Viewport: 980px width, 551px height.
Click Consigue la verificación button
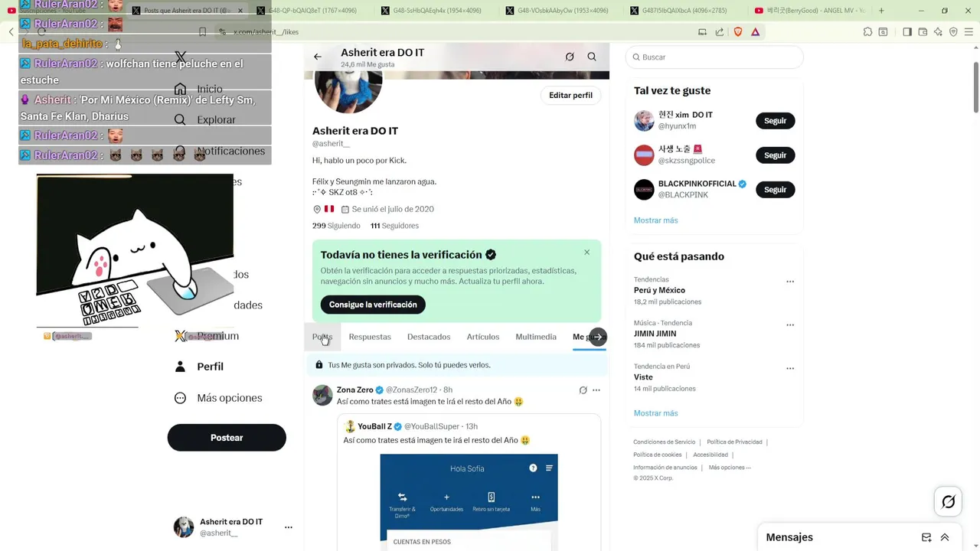pos(373,305)
